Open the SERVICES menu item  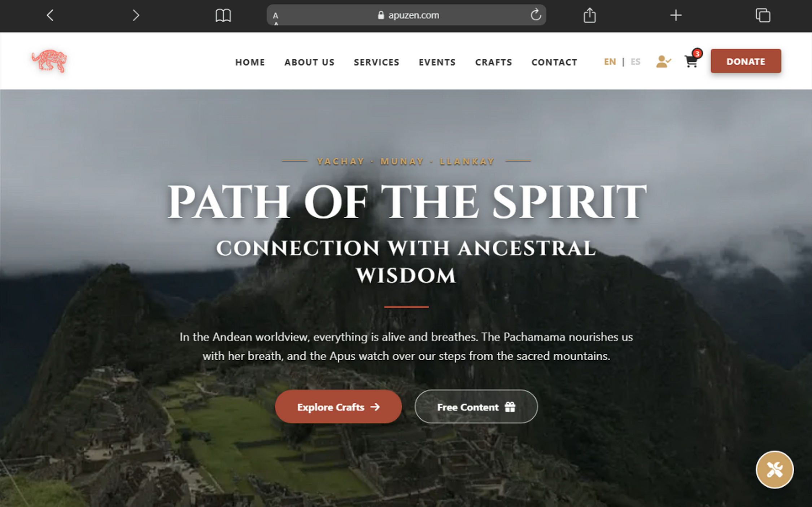tap(376, 62)
